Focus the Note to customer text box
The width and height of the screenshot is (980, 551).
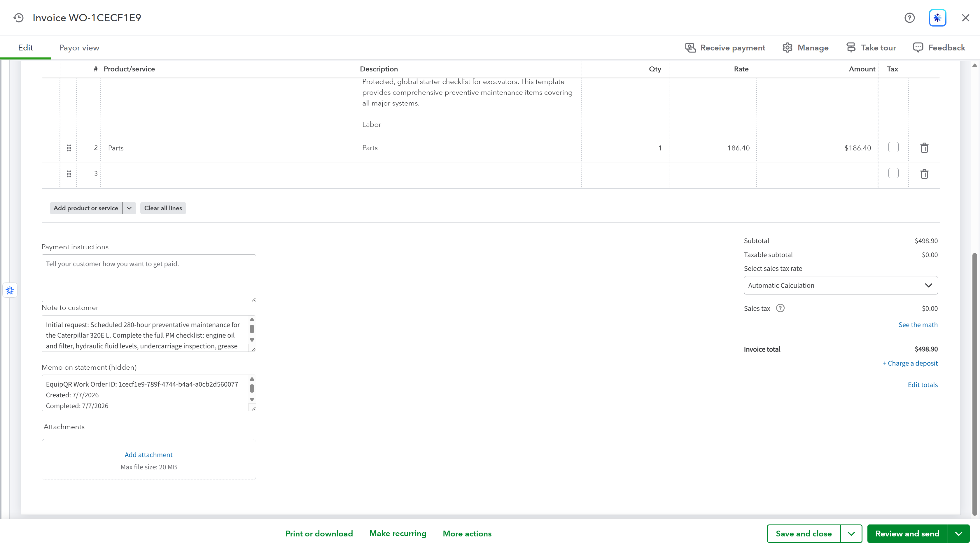click(149, 334)
